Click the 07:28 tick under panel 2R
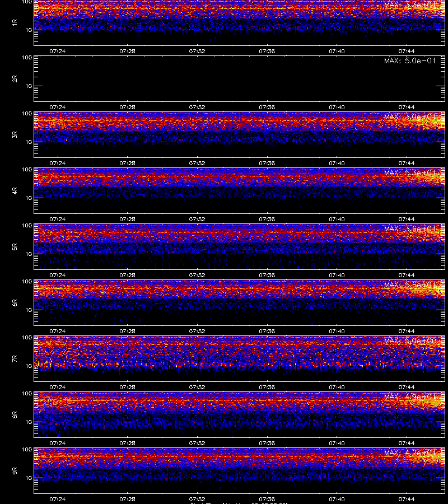 (127, 107)
